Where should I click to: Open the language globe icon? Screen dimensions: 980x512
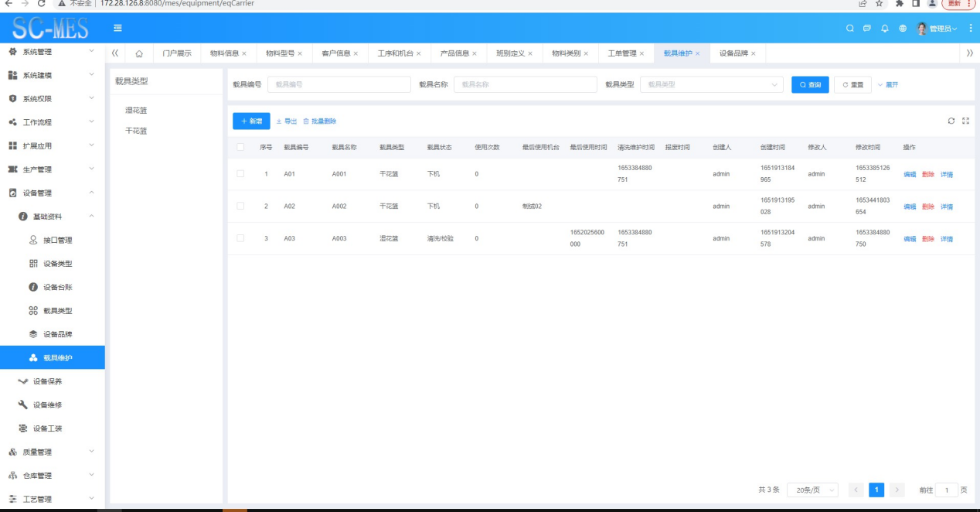point(903,29)
